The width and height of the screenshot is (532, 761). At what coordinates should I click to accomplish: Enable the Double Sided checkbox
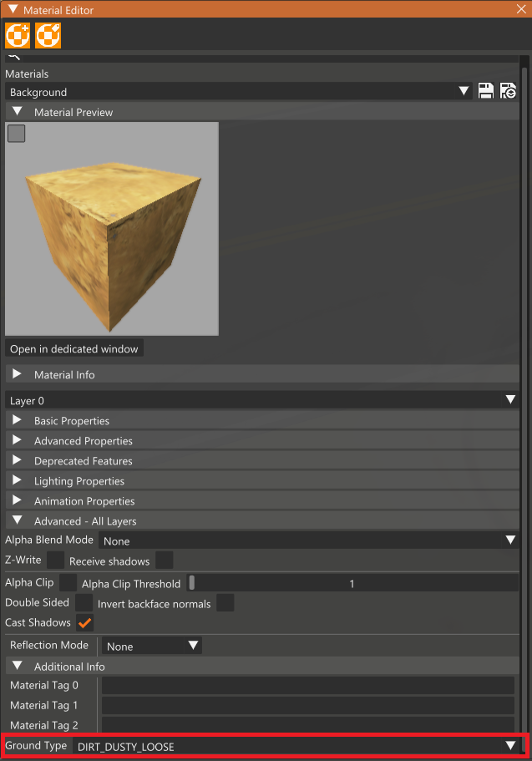(x=84, y=603)
